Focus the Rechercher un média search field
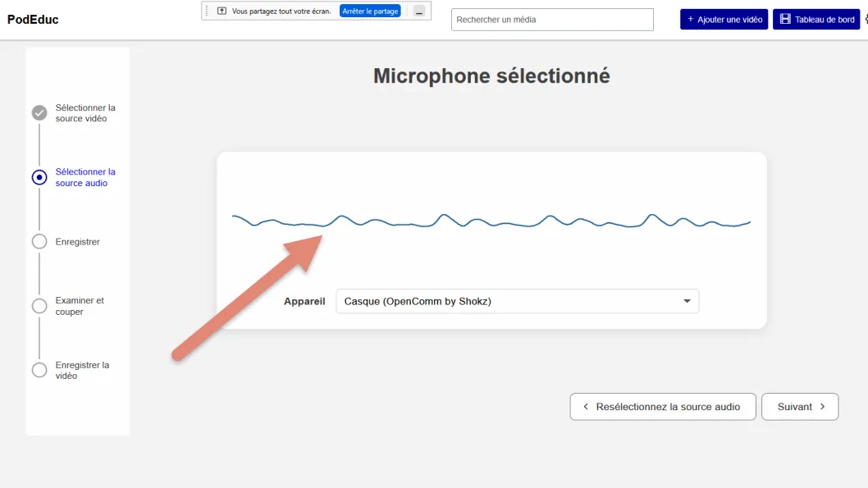The image size is (868, 488). (x=552, y=20)
